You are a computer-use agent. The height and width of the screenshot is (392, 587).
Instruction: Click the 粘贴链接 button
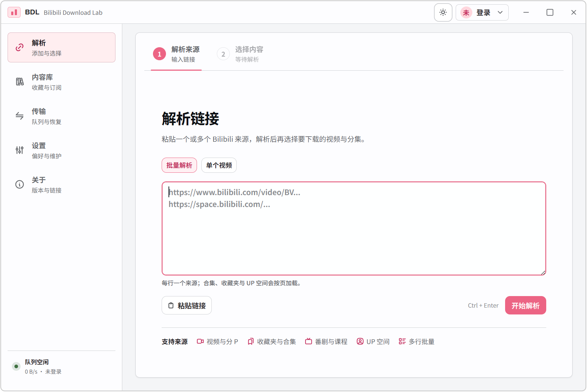[187, 305]
